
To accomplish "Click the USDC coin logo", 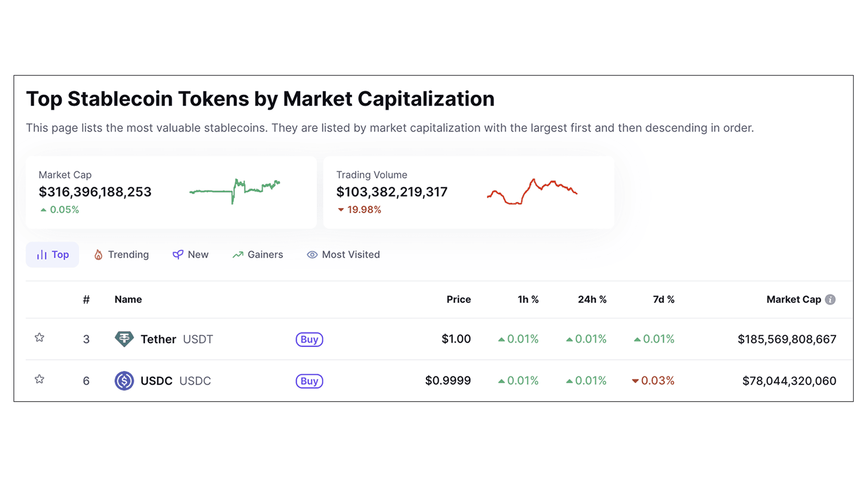I will coord(125,381).
